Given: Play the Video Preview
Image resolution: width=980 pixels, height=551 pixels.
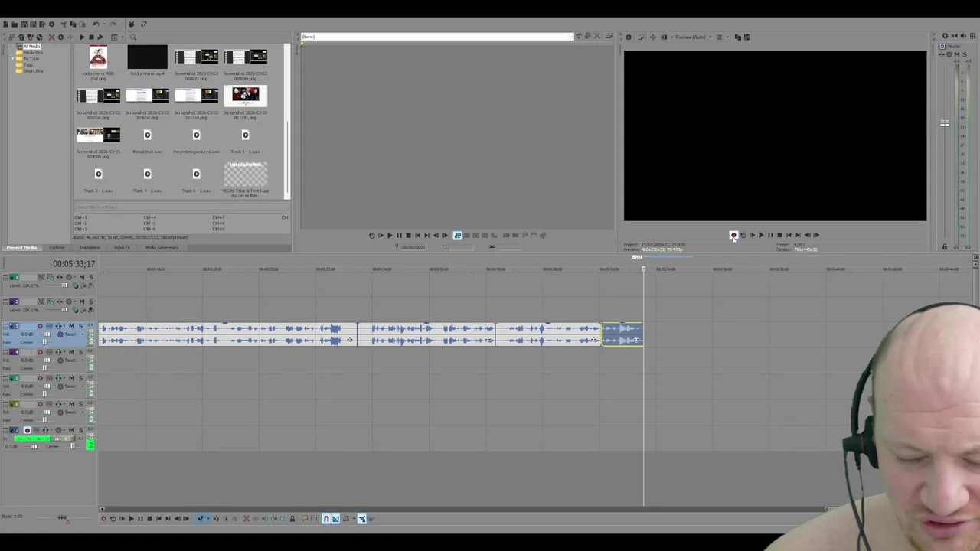Looking at the screenshot, I should 761,235.
